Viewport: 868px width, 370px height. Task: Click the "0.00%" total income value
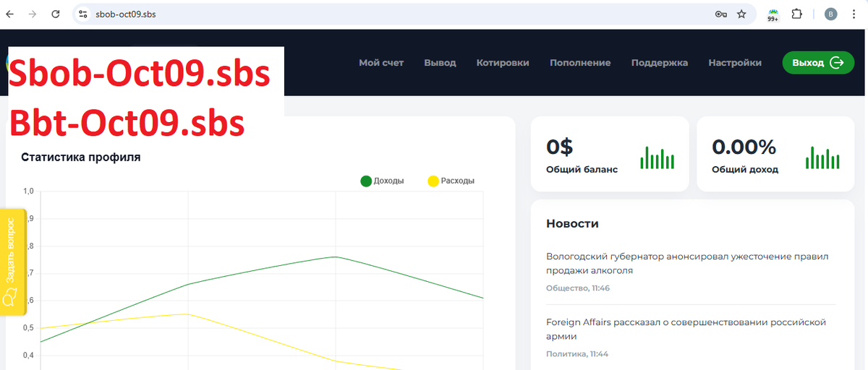point(744,147)
